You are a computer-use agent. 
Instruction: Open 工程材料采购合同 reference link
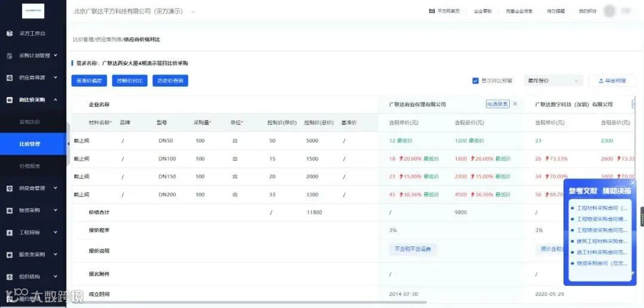(x=602, y=208)
